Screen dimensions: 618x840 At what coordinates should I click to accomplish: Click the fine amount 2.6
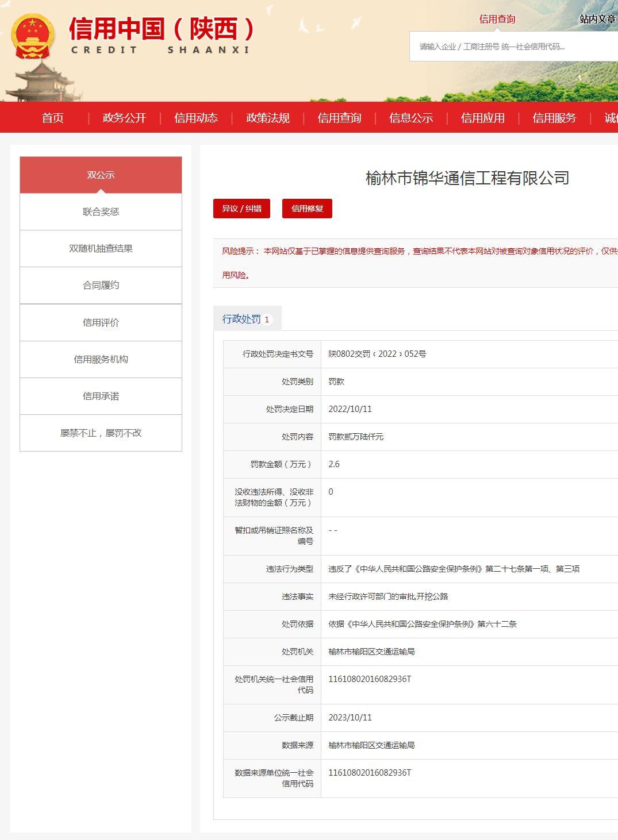click(334, 464)
